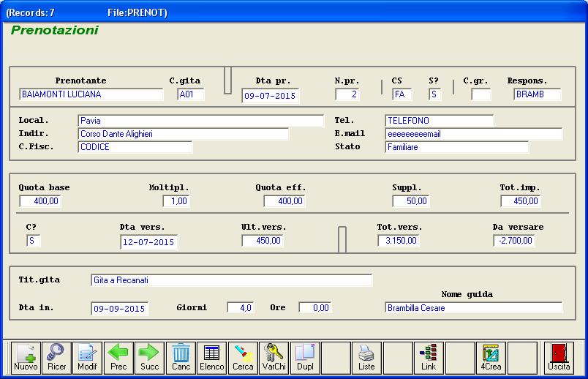Open the Ricer search tool
Viewport: 588px width, 379px height.
pos(56,358)
